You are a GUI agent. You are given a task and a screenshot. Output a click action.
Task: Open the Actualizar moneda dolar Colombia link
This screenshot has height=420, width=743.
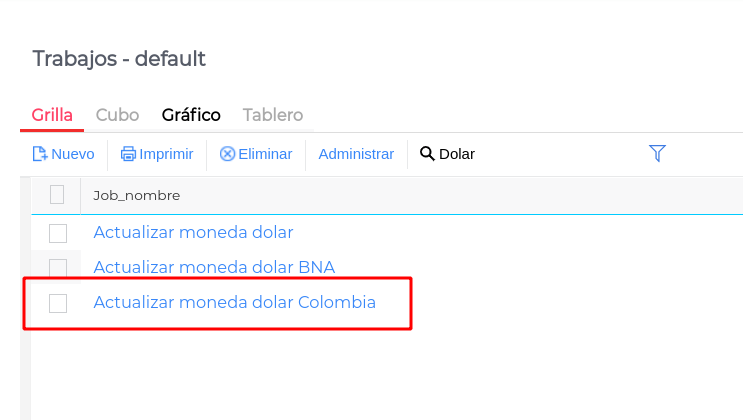(x=234, y=302)
